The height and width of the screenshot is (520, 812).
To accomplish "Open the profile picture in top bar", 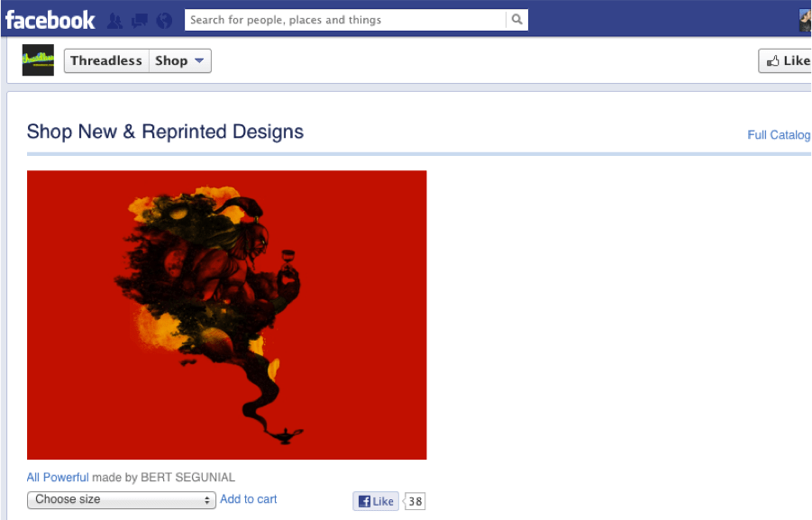I will [806, 20].
